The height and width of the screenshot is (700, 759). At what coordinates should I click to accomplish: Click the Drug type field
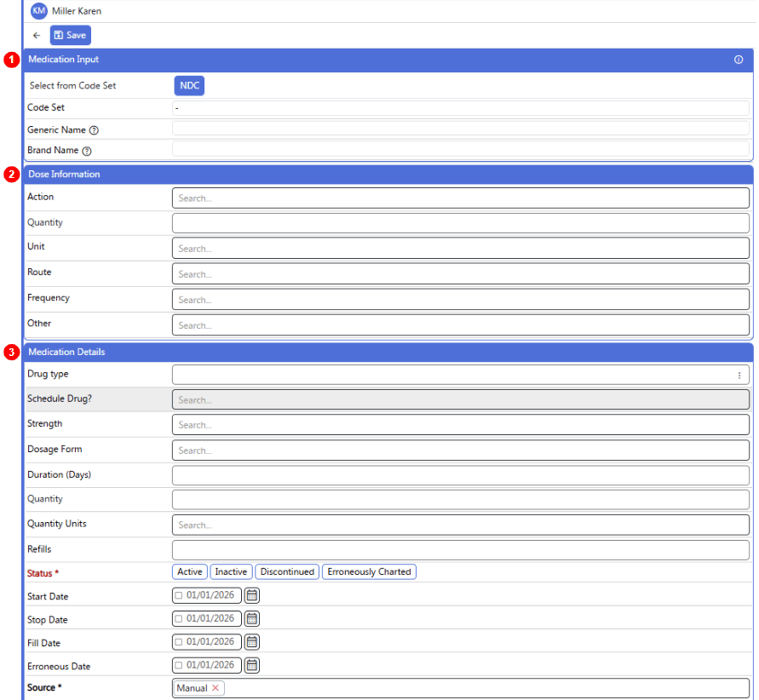461,375
